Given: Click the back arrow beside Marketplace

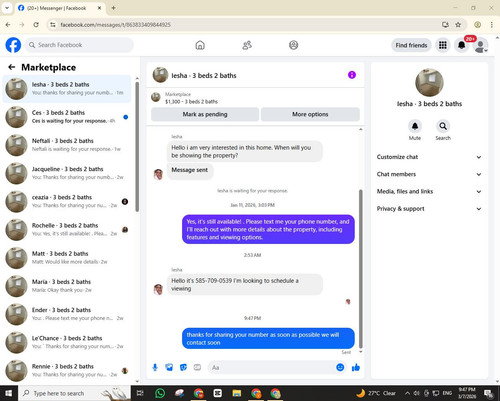Looking at the screenshot, I should point(12,67).
